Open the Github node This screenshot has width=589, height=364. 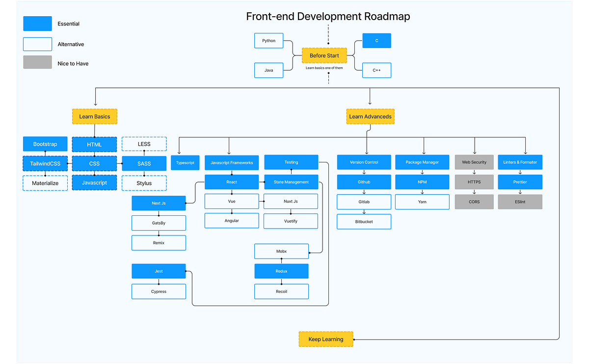coord(364,182)
